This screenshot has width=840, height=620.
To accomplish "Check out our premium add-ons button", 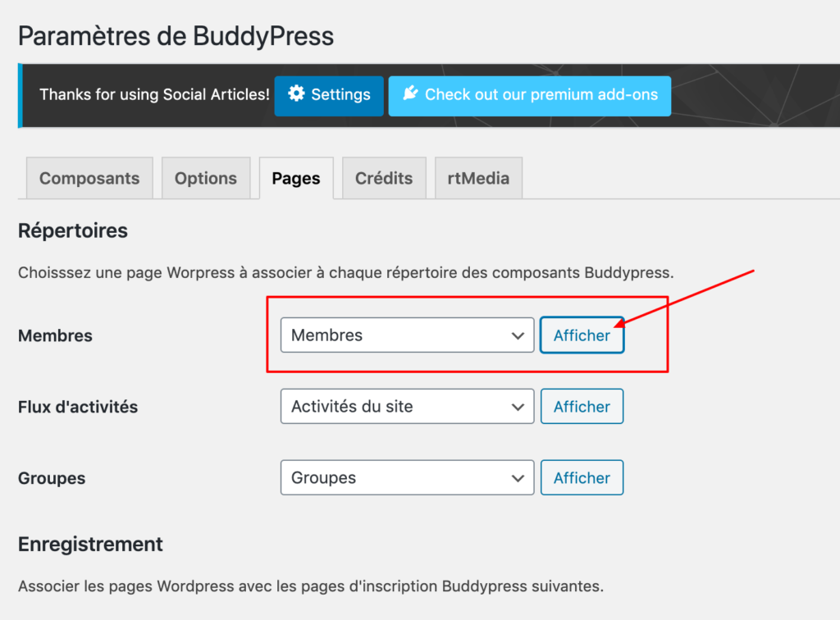I will tap(529, 96).
